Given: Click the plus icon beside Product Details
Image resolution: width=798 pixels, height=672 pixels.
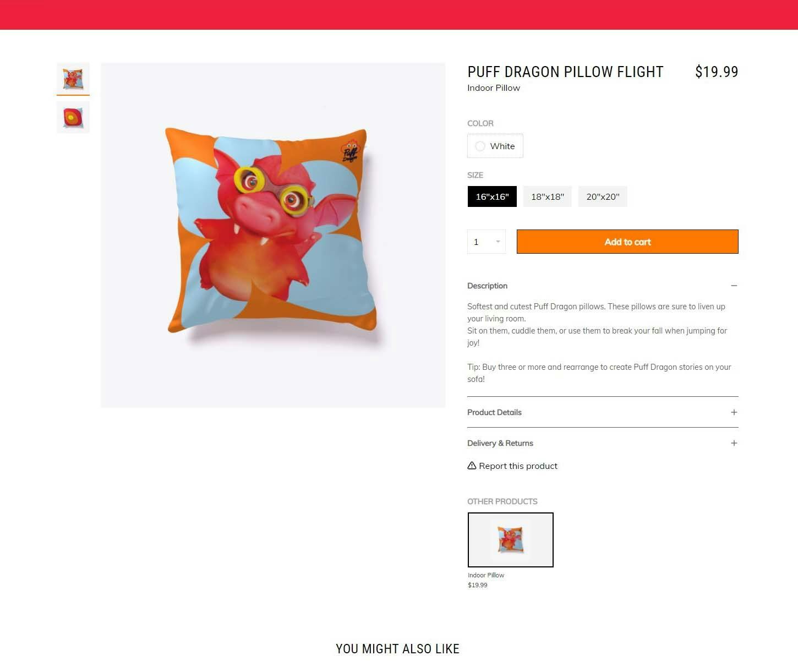Looking at the screenshot, I should click(734, 412).
